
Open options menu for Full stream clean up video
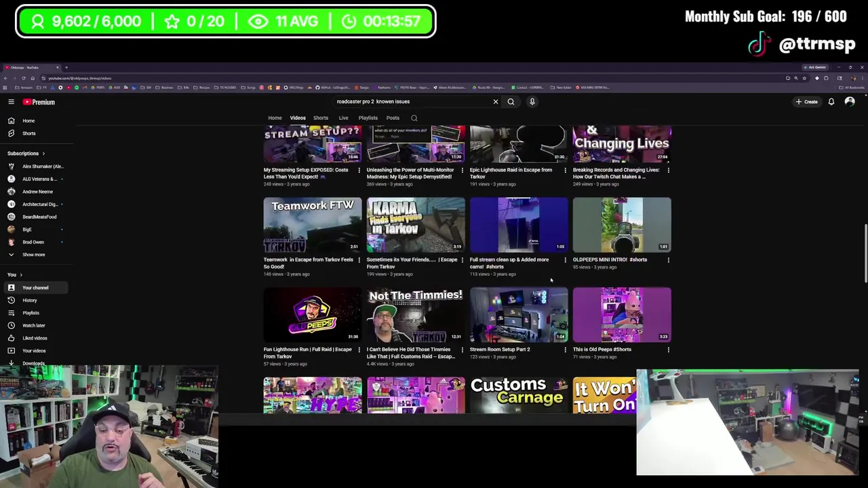(x=566, y=260)
